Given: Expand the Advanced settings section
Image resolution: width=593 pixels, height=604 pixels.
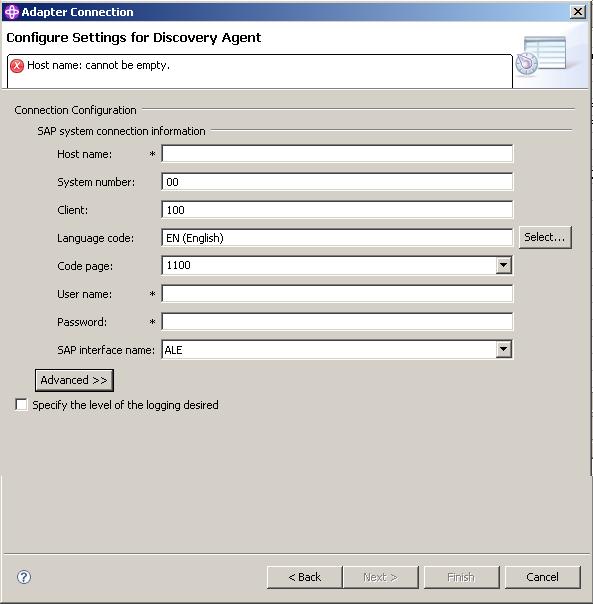Looking at the screenshot, I should click(74, 380).
